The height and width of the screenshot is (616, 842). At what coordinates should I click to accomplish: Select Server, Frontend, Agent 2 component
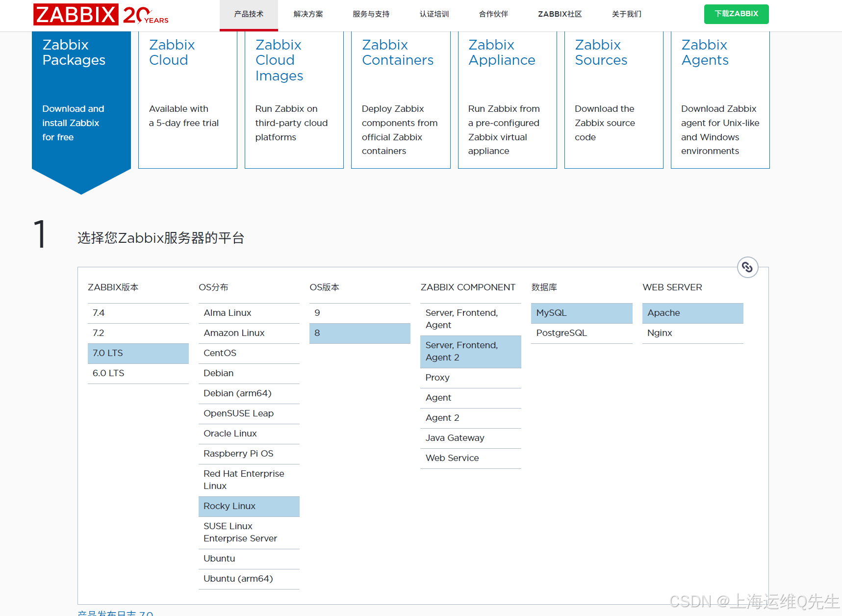point(471,351)
